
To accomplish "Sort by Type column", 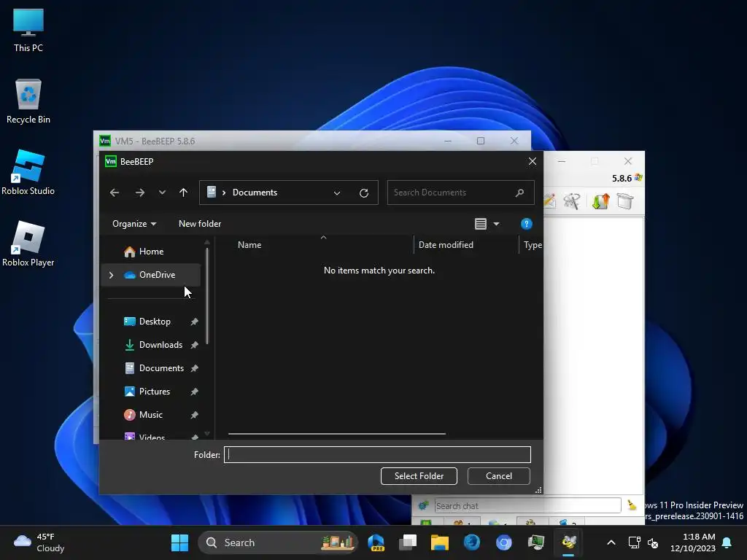I will click(x=533, y=245).
